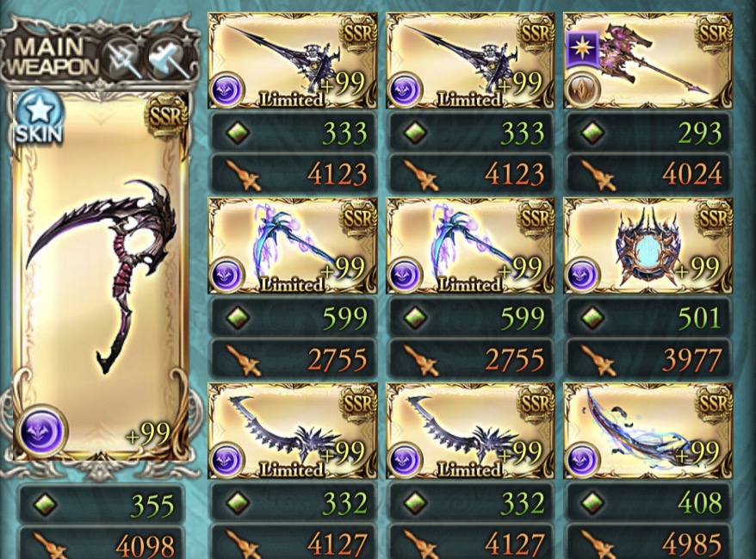
Task: Choose the second blue scythe in middle row
Action: tap(470, 246)
